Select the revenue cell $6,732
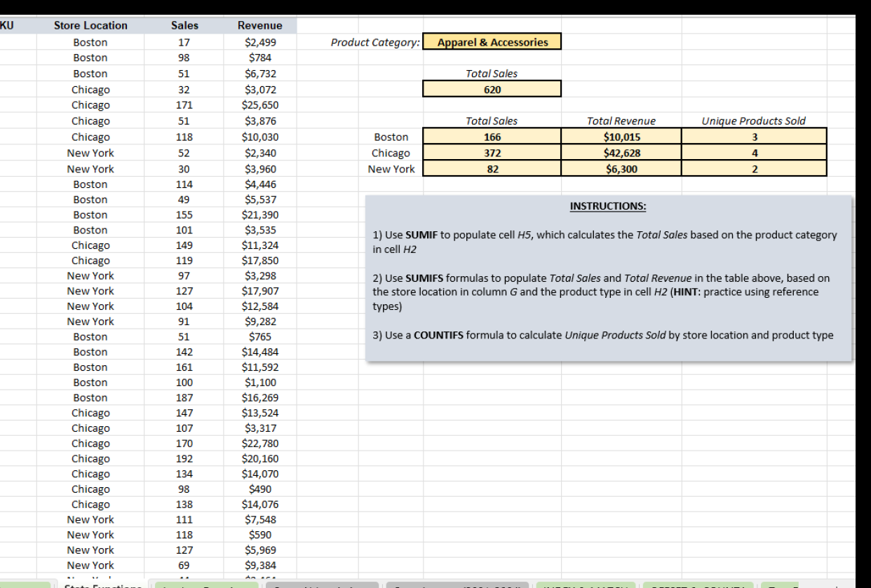The height and width of the screenshot is (588, 871). (260, 74)
